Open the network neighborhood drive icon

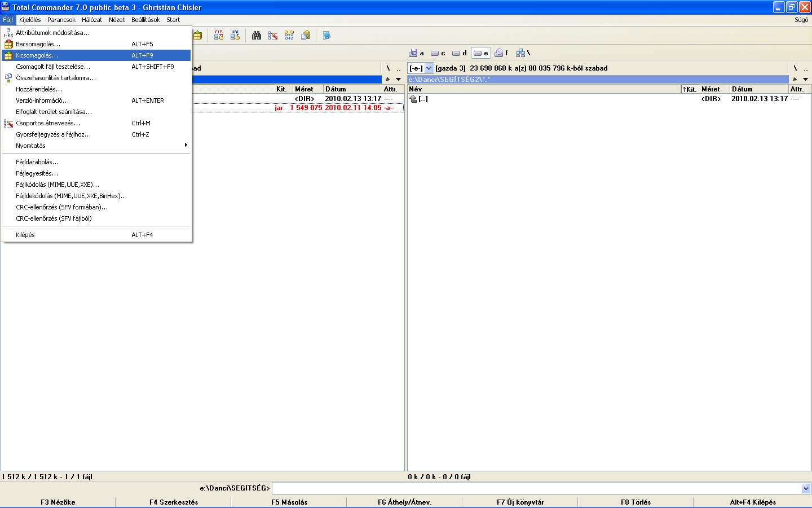tap(523, 53)
